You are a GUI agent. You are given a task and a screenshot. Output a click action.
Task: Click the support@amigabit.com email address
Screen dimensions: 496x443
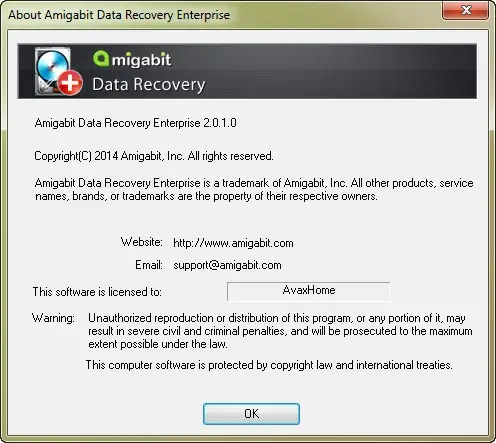tap(227, 265)
